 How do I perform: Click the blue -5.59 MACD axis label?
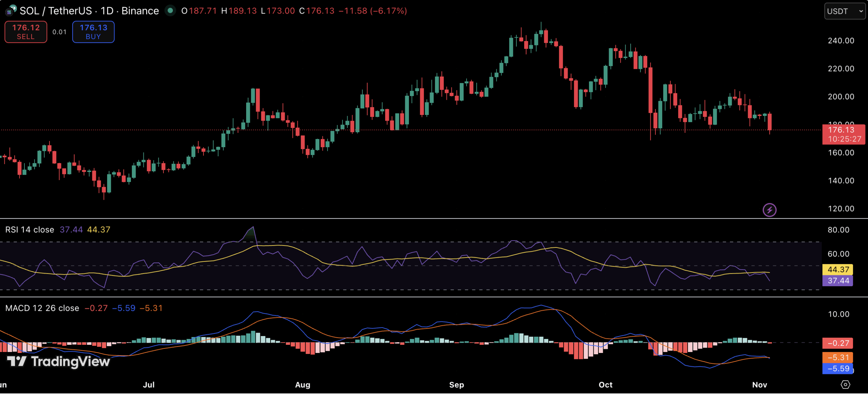click(838, 369)
